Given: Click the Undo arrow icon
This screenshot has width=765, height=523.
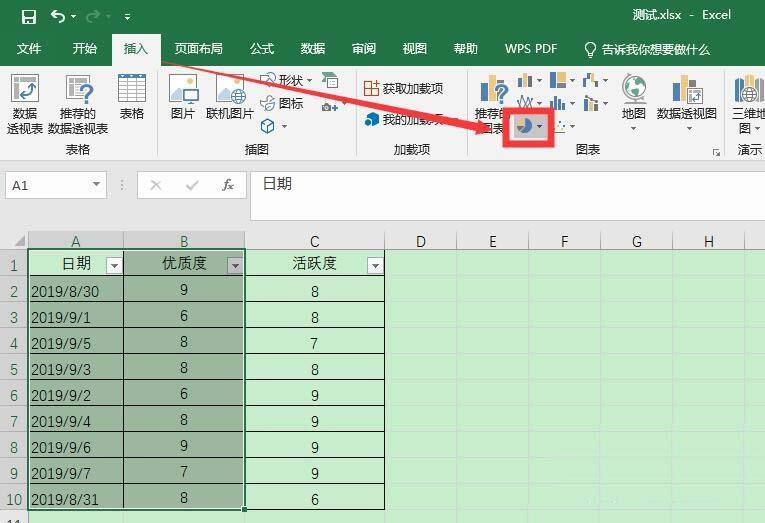Looking at the screenshot, I should point(58,16).
